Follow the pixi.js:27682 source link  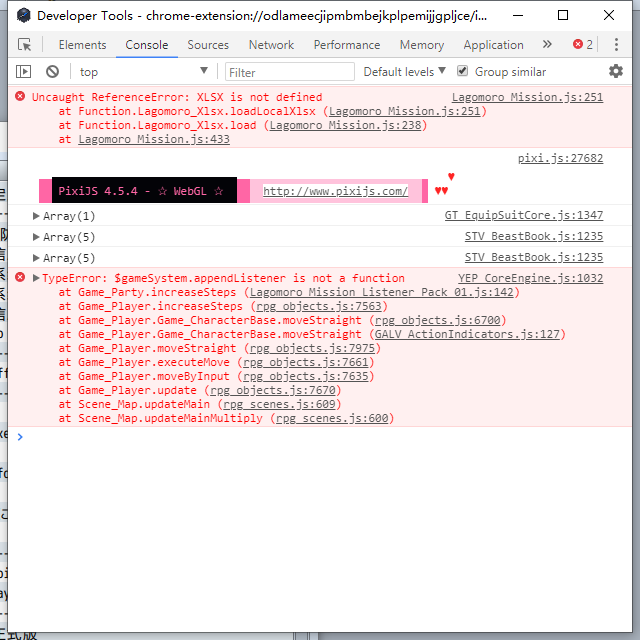(x=560, y=158)
